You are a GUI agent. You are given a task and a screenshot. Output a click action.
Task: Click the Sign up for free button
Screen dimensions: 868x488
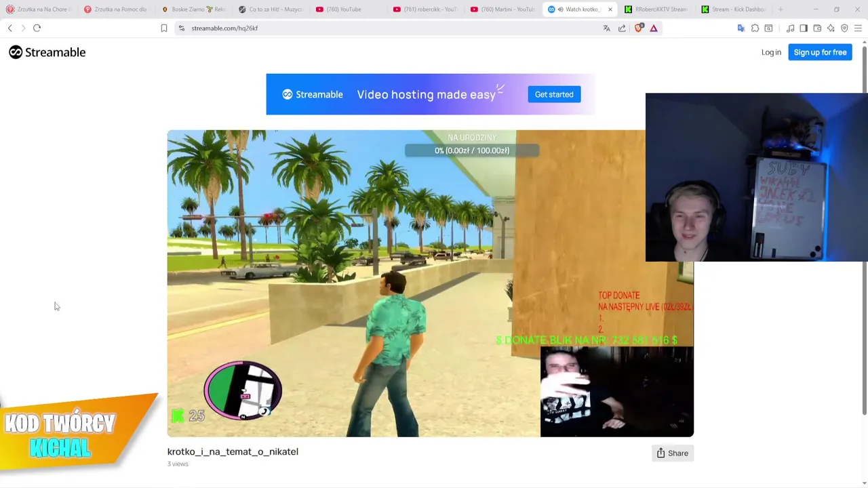[820, 52]
